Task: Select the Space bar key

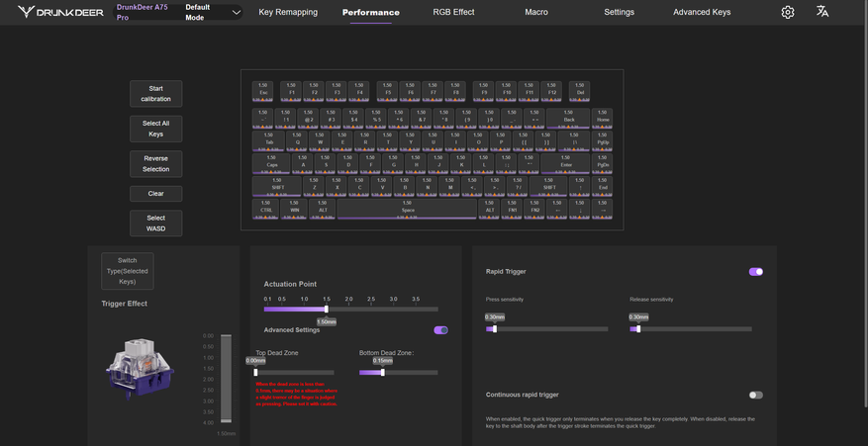Action: tap(408, 209)
